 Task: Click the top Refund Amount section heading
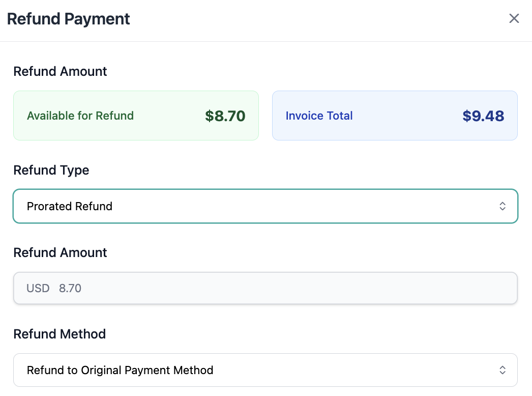pyautogui.click(x=60, y=71)
